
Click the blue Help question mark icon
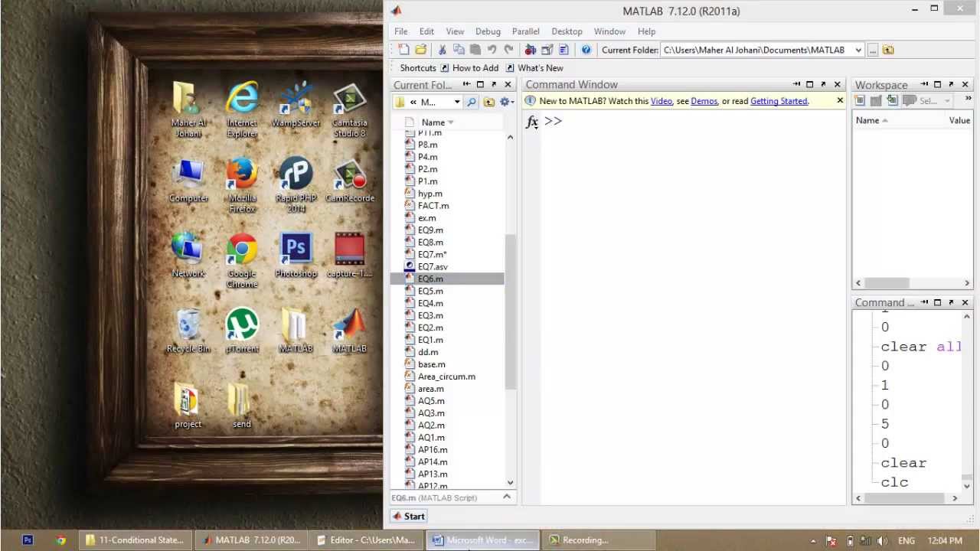tap(586, 50)
